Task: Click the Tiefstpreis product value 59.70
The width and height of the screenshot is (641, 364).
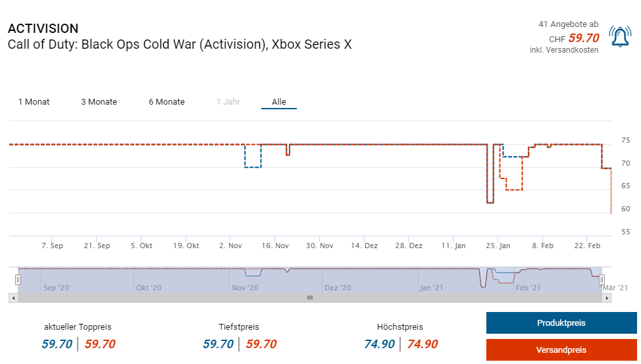Action: [218, 344]
